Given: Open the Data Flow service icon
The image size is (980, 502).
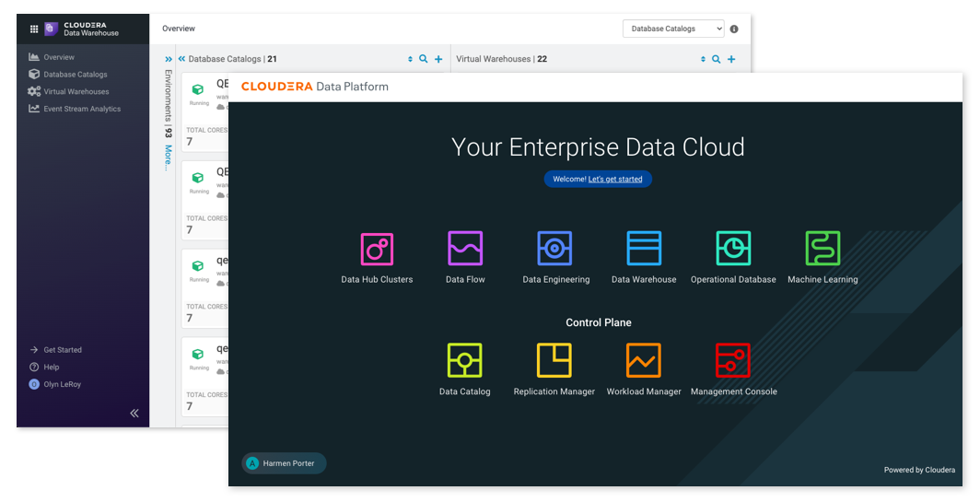Looking at the screenshot, I should (x=465, y=248).
